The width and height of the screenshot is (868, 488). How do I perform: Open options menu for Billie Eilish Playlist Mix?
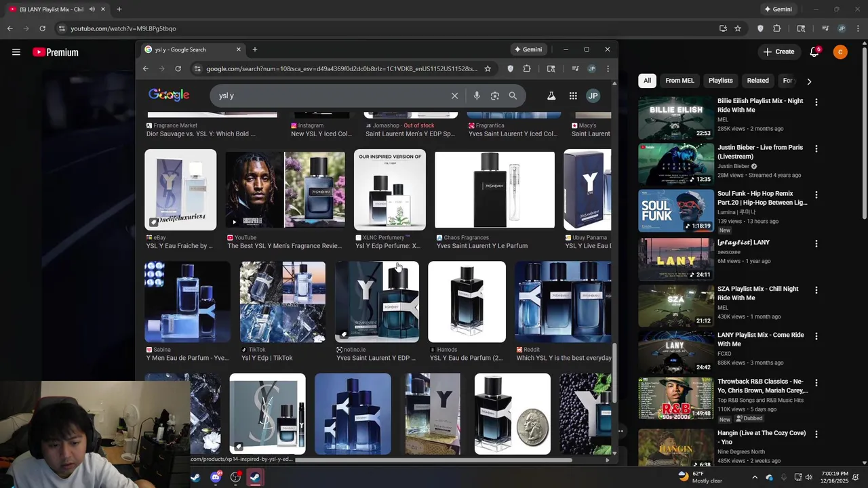pyautogui.click(x=816, y=102)
